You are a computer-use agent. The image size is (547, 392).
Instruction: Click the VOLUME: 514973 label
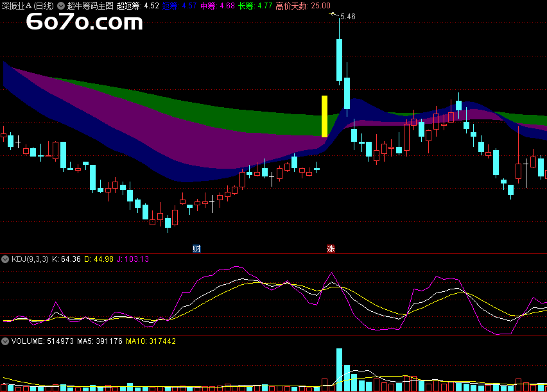click(42, 341)
